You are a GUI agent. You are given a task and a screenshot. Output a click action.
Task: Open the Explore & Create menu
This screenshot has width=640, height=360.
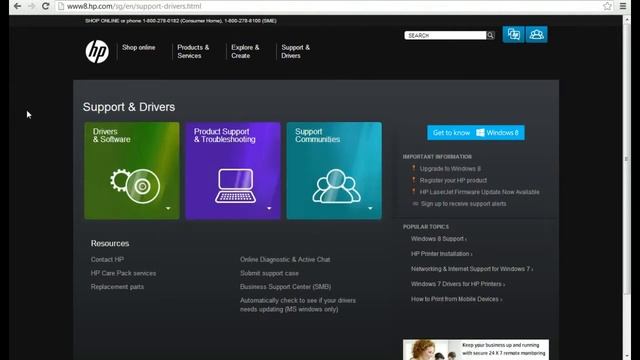245,51
